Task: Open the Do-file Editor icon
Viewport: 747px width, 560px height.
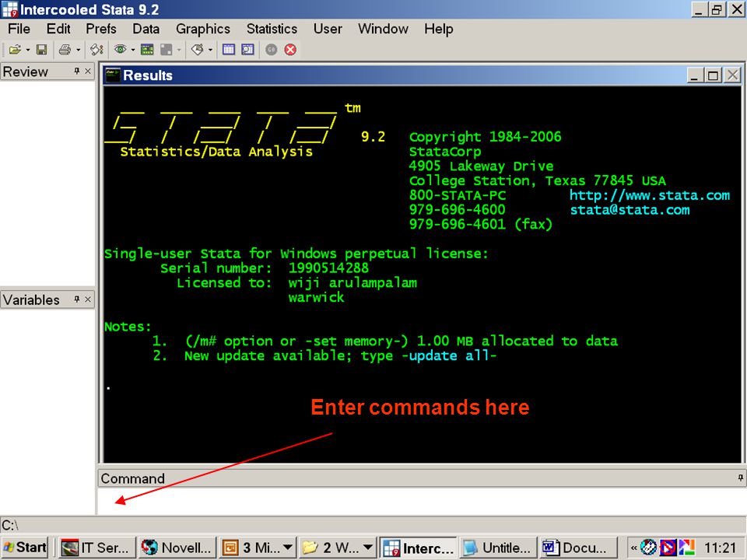Action: pyautogui.click(x=197, y=50)
